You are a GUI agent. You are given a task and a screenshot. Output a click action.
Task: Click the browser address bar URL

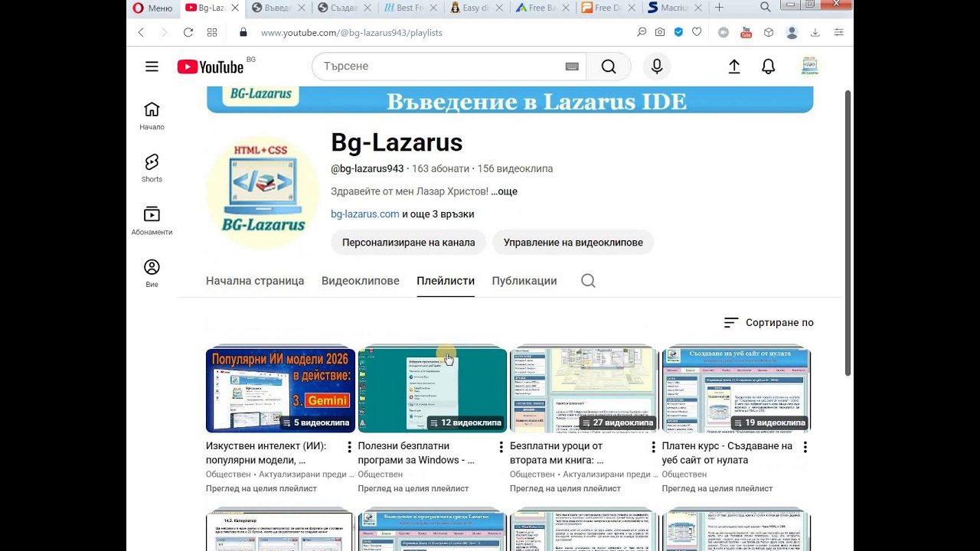[x=351, y=33]
